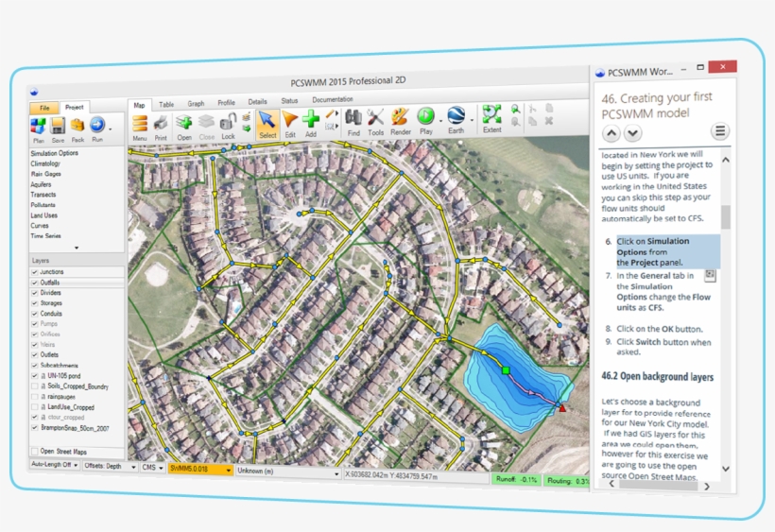Open the Unknown (m) coordinate dropdown

click(x=288, y=472)
